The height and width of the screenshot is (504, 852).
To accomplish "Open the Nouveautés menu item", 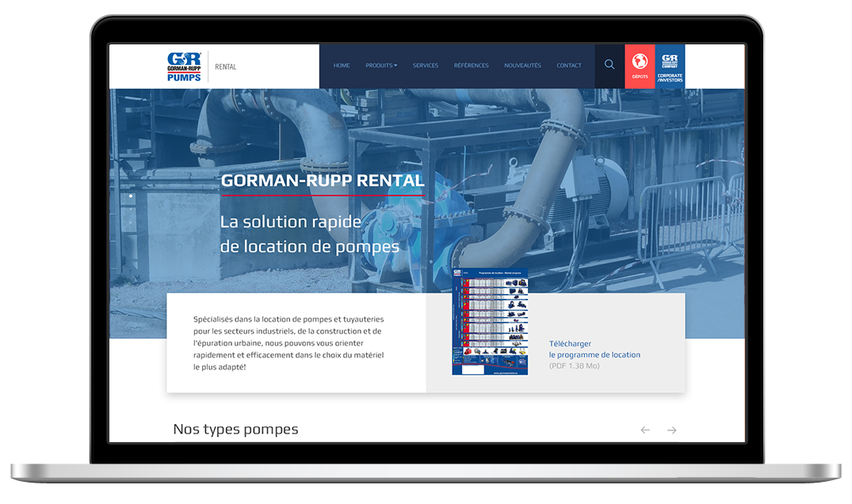I will (x=523, y=66).
